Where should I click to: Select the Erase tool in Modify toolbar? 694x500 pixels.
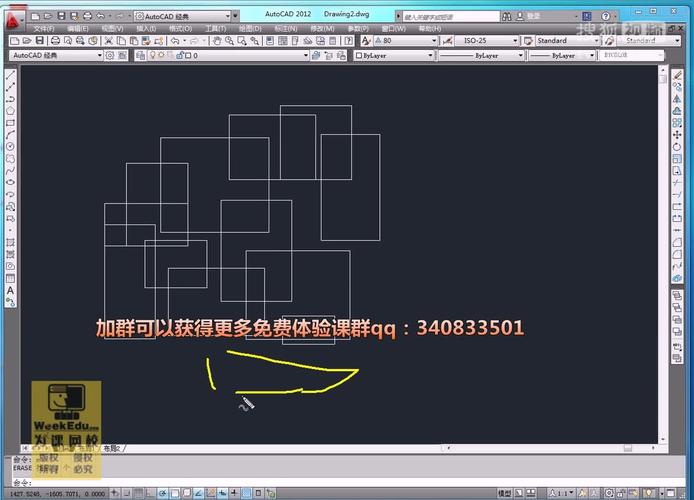pos(677,75)
